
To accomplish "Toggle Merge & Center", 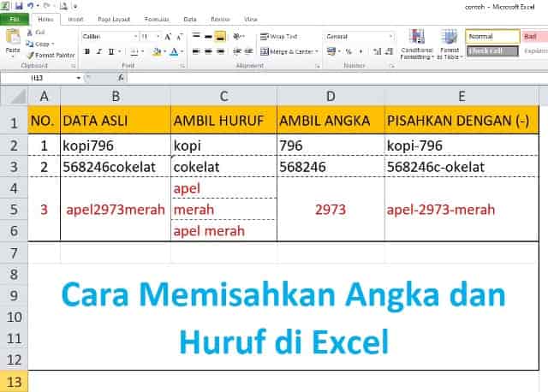I will click(289, 51).
